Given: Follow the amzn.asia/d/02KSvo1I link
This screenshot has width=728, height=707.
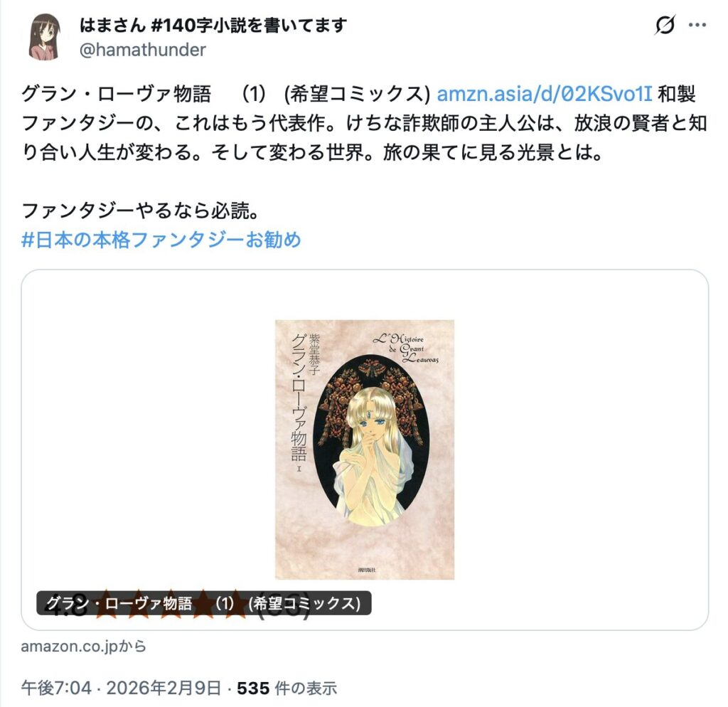Looking at the screenshot, I should tap(544, 94).
